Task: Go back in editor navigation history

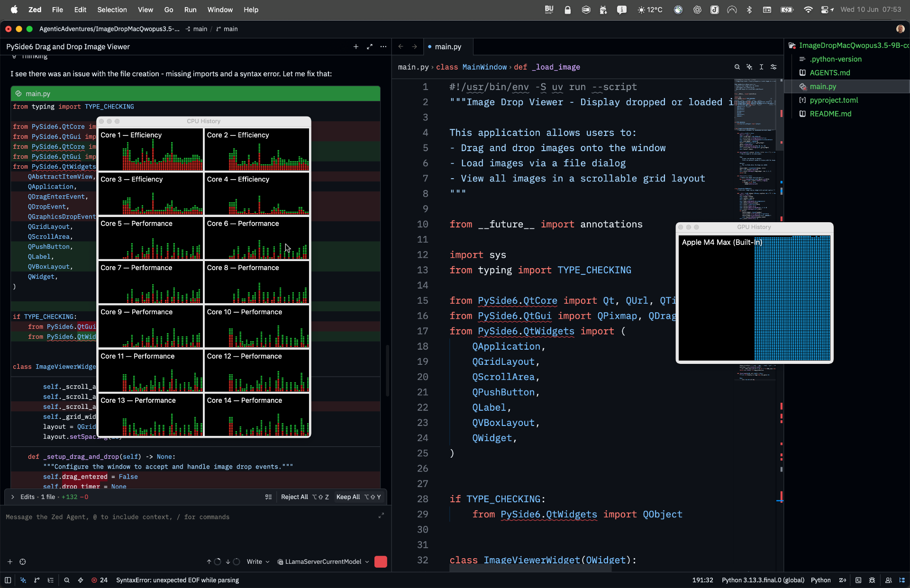Action: 401,46
